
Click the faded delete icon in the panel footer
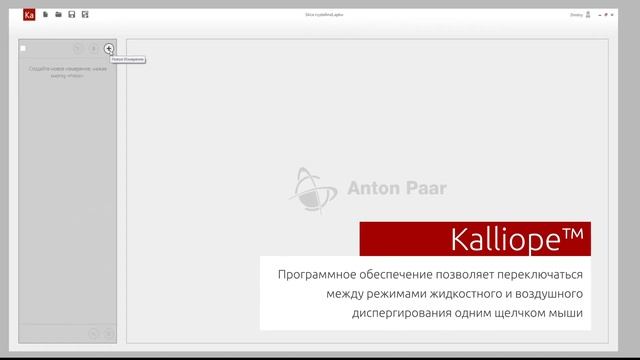109,333
